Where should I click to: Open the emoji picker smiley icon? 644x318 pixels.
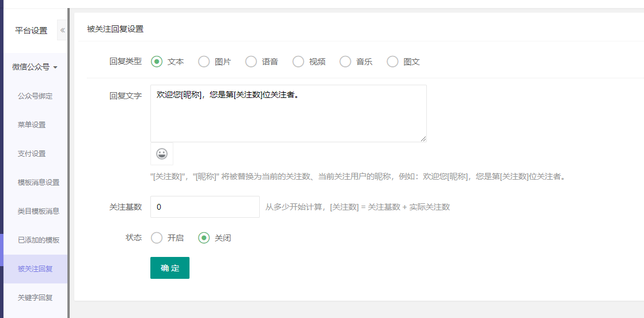click(x=162, y=154)
